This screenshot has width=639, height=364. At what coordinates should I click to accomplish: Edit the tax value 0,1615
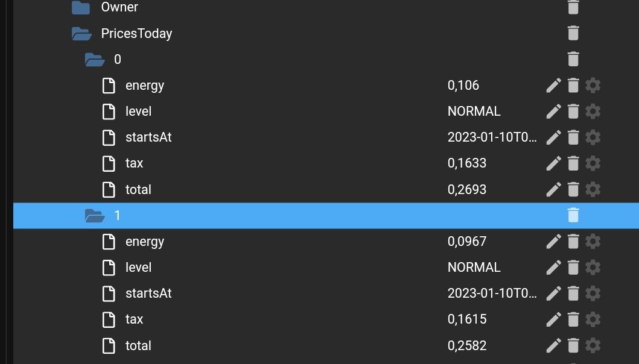tap(553, 319)
